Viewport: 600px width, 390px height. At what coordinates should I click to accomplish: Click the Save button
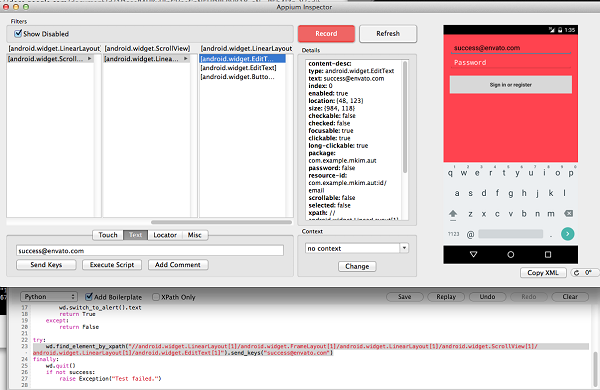(x=404, y=297)
